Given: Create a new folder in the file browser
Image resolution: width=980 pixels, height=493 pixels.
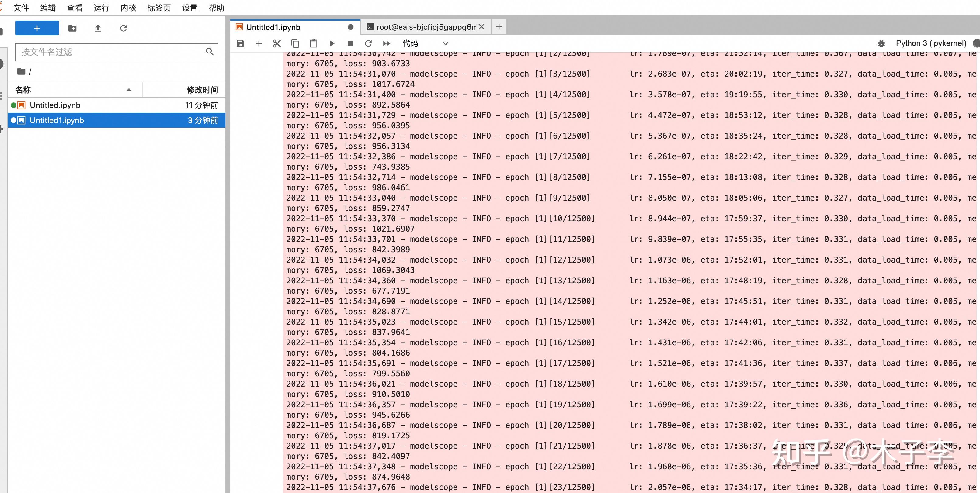Looking at the screenshot, I should [x=72, y=28].
